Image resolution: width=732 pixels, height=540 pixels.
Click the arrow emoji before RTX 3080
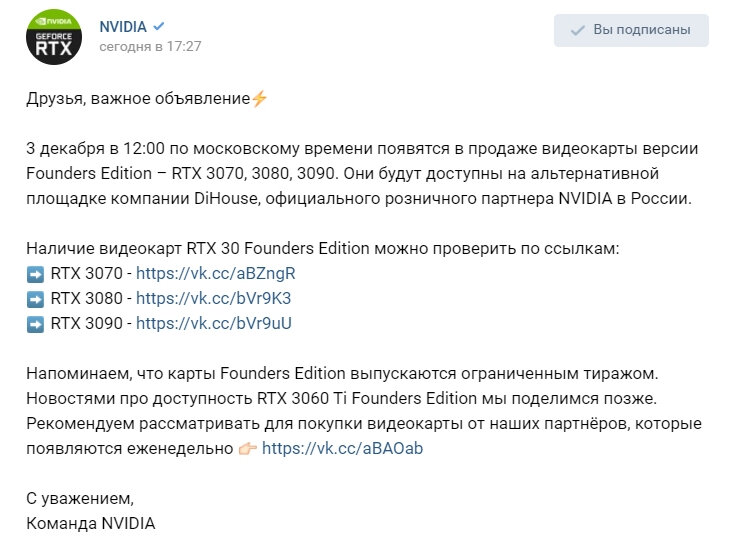click(x=35, y=299)
